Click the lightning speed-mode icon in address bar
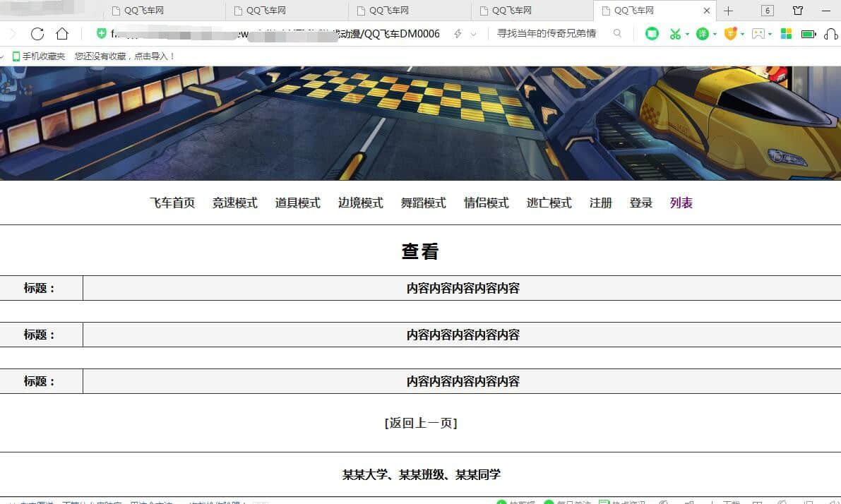Image resolution: width=841 pixels, height=504 pixels. [458, 34]
